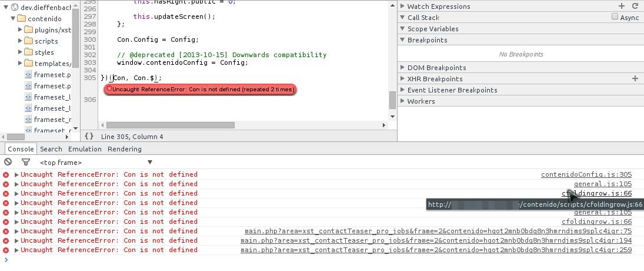Click the pretty print braces icon

tap(89, 136)
